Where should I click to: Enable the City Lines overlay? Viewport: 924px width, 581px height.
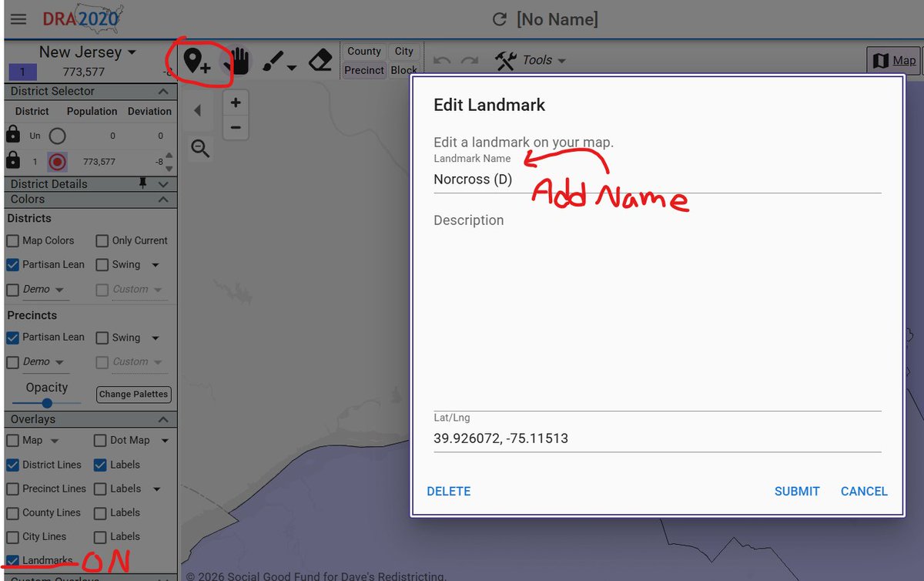pyautogui.click(x=12, y=537)
